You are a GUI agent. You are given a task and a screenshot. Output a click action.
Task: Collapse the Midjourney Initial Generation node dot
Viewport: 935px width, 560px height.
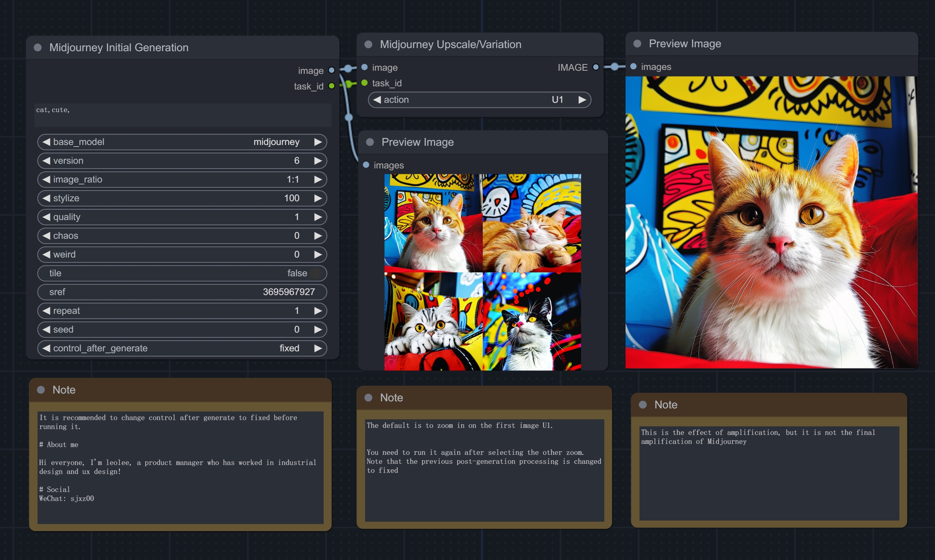coord(38,47)
